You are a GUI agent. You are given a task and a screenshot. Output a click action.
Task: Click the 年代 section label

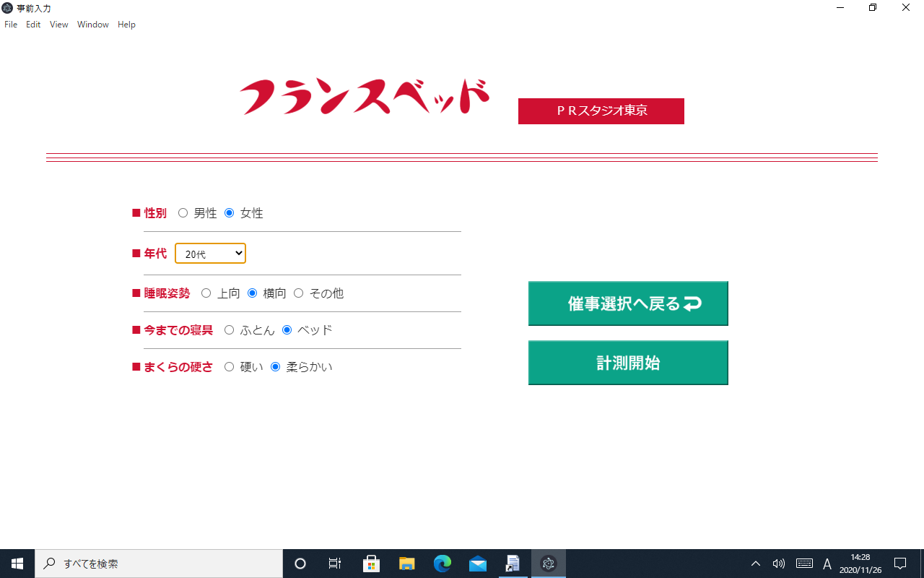(x=155, y=254)
